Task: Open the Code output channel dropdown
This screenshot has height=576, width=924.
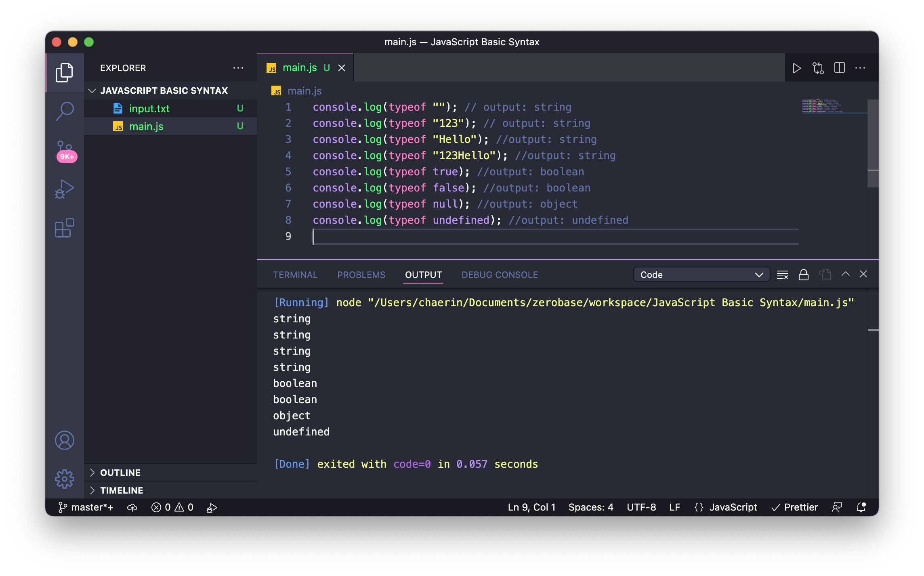Action: (x=701, y=275)
